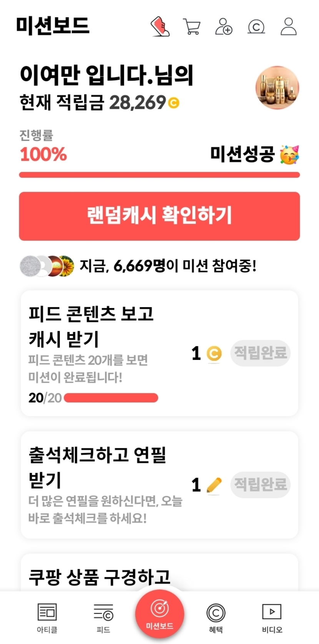
Task: Tap the gold coin on feed mission
Action: tap(214, 353)
